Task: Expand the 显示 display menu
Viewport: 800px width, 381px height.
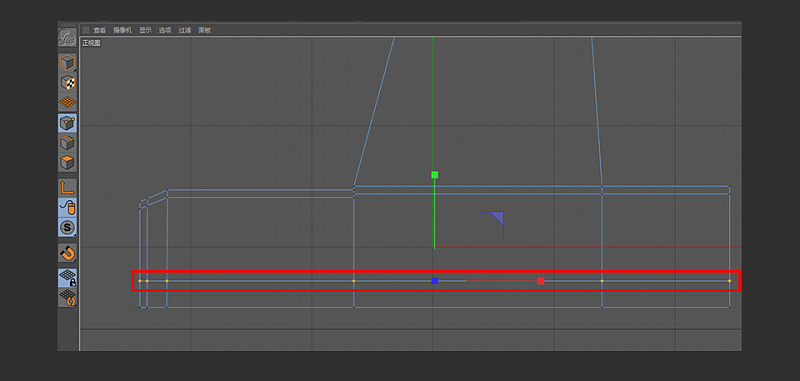Action: [x=145, y=30]
